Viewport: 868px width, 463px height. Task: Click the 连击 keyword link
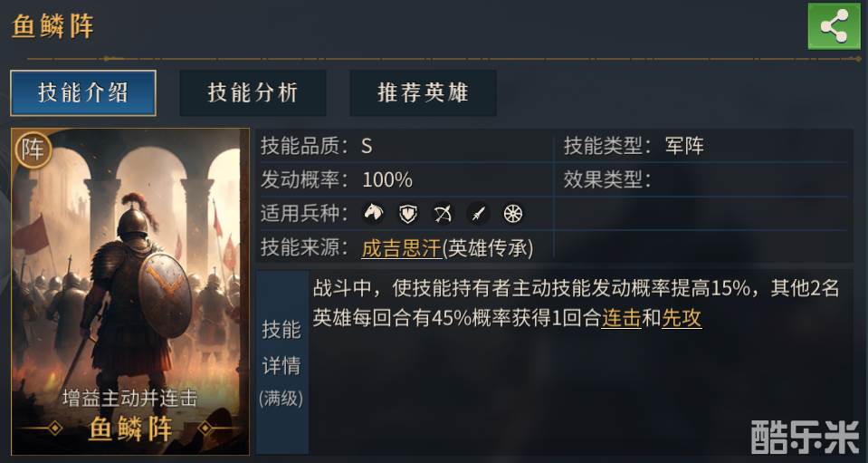point(621,317)
